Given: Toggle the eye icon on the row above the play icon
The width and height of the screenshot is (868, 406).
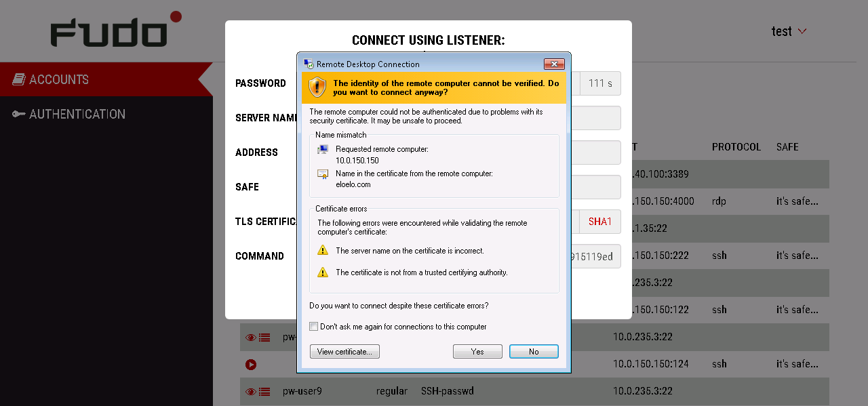Looking at the screenshot, I should (251, 337).
